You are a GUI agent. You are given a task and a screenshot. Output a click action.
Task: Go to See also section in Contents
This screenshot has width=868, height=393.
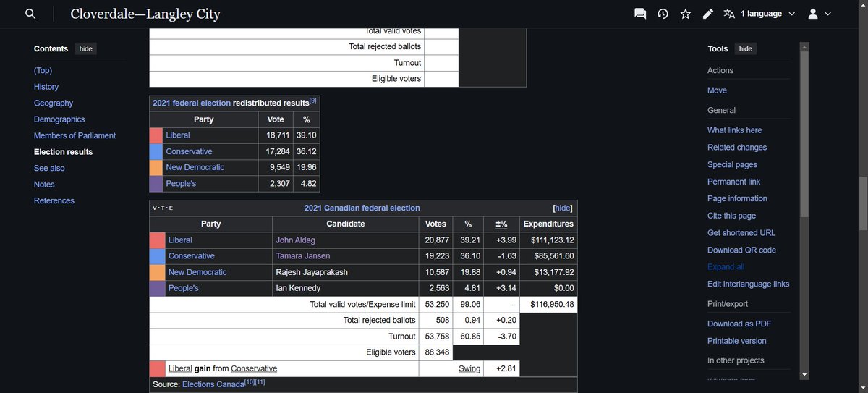click(x=49, y=168)
